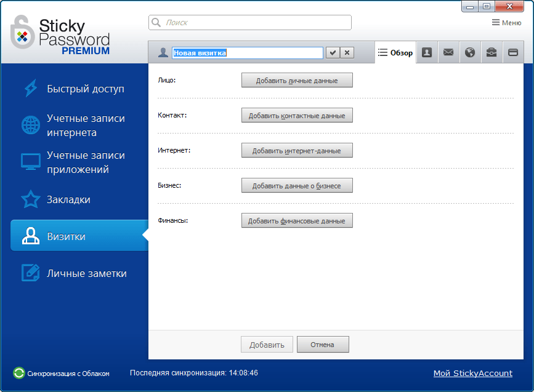Open the personal details tab with person icon

point(426,52)
